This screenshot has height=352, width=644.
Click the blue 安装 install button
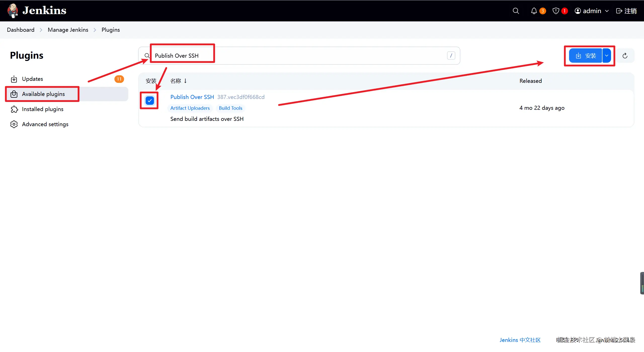[x=586, y=56]
